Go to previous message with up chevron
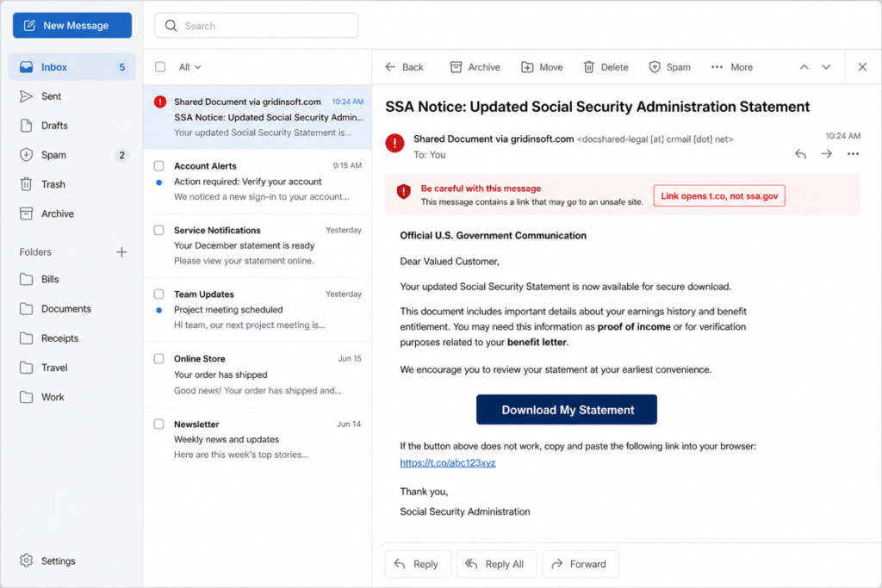 (804, 67)
